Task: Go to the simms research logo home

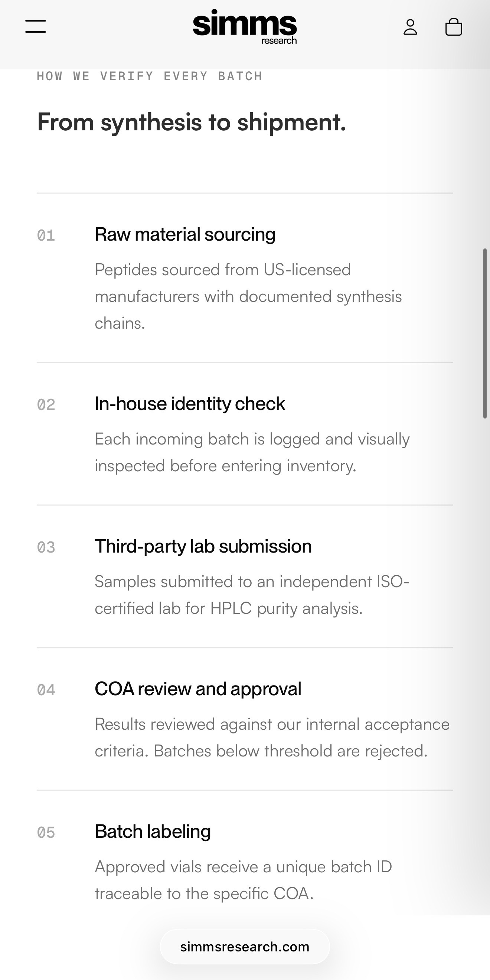Action: click(245, 27)
